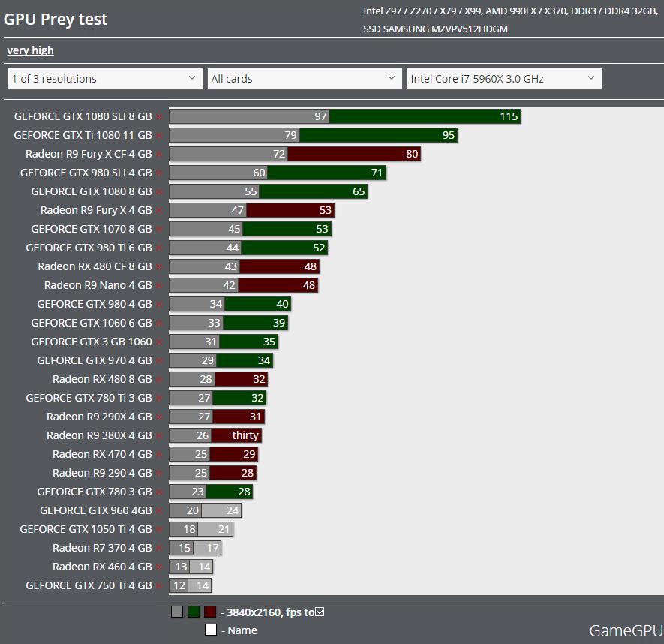Click red X beside Radeon R9 Fury X 4 GB
This screenshot has height=644, width=664.
point(159,211)
